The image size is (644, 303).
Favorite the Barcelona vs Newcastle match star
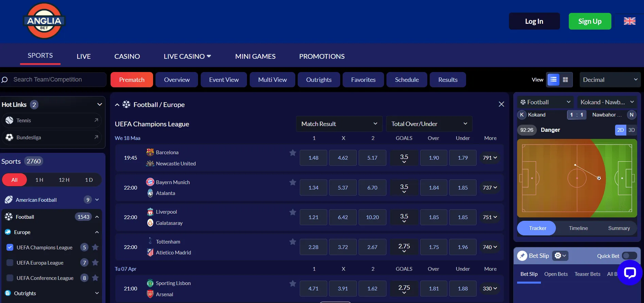(x=293, y=153)
